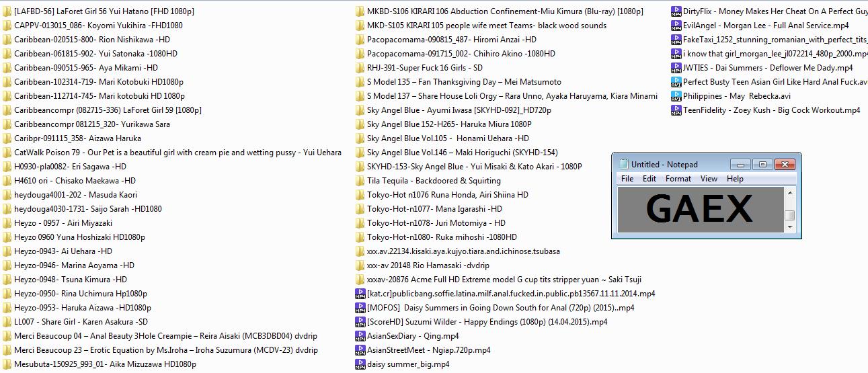Screen dimensions: 868x373
Task: Click the Notepad title bar icon
Action: 623,164
